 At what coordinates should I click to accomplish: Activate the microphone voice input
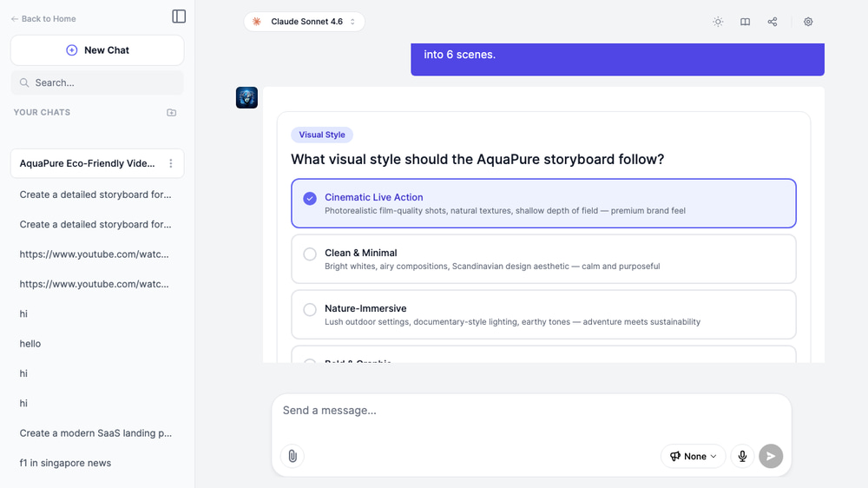click(x=742, y=456)
